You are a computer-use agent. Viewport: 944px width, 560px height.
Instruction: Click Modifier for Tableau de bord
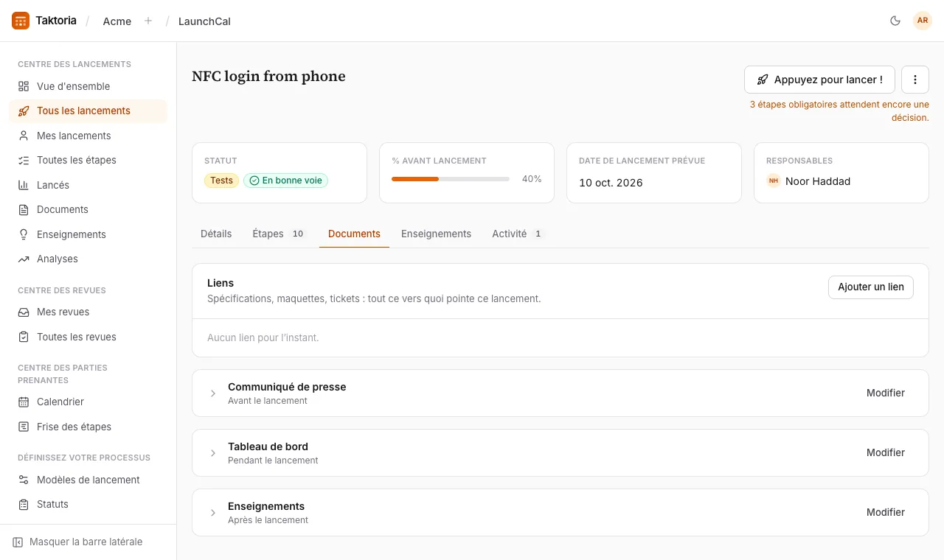tap(886, 453)
